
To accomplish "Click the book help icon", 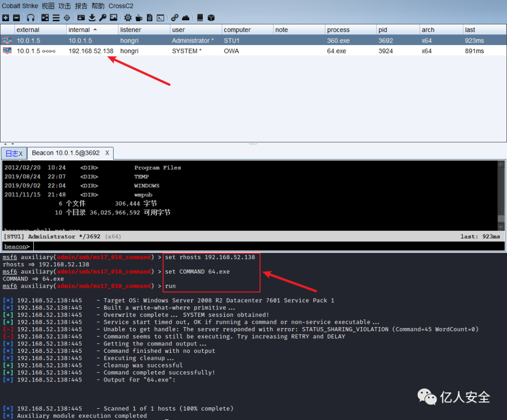I will pyautogui.click(x=200, y=18).
